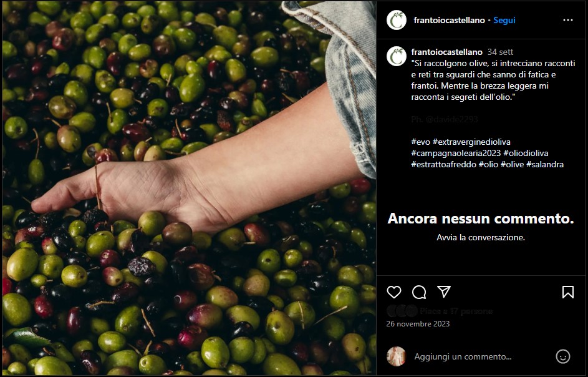Click frantoiocastellano avatar beside caption

397,56
